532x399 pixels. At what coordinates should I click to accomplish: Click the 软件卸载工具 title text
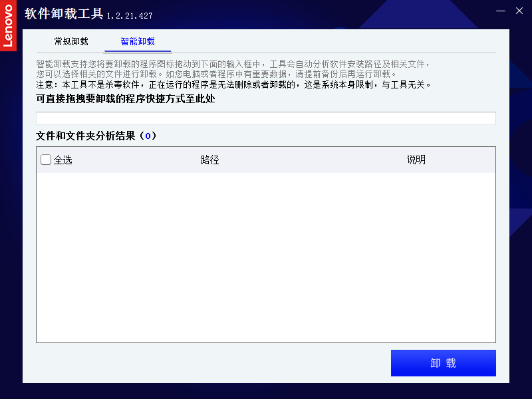(x=64, y=13)
